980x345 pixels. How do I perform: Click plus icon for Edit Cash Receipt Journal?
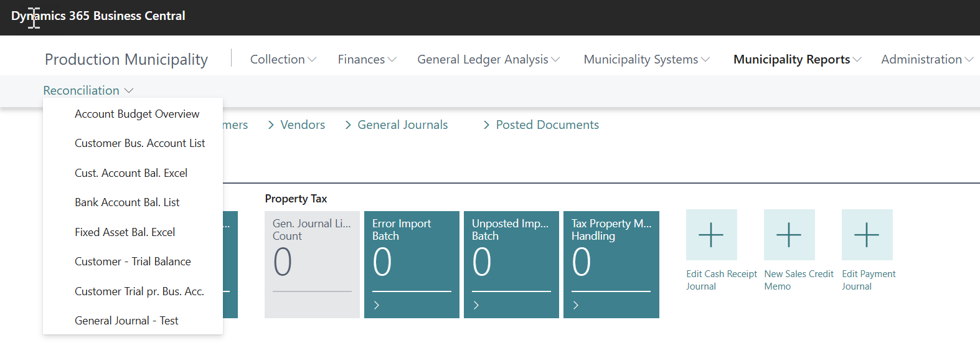(711, 235)
